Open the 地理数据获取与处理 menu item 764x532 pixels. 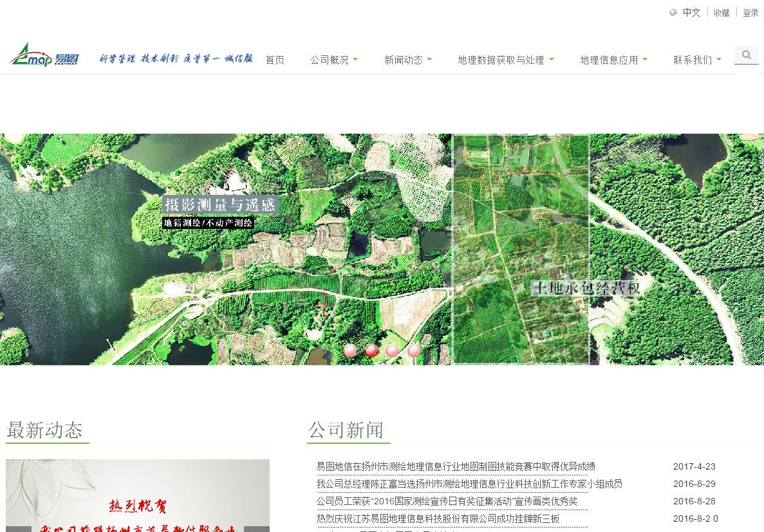coord(501,60)
